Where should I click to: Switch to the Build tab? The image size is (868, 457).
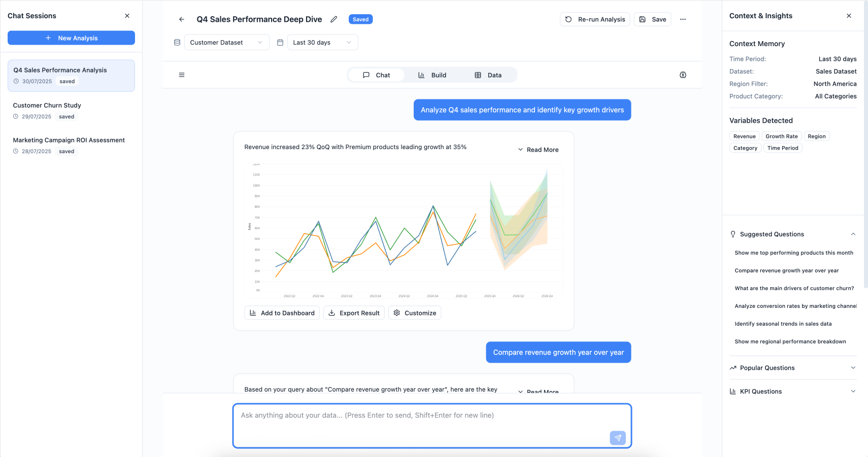coord(432,75)
